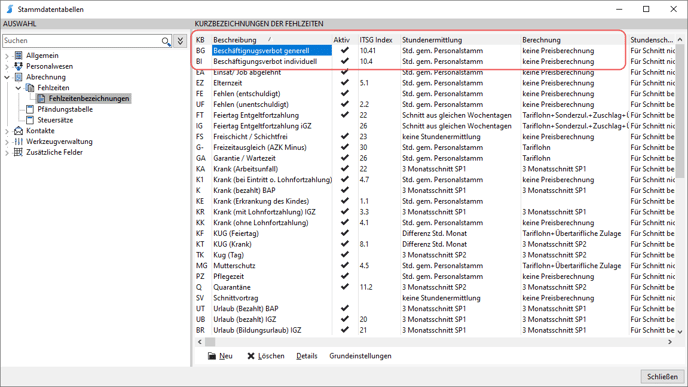This screenshot has width=688, height=387.
Task: Click the Kontakte envelope icon
Action: [18, 131]
